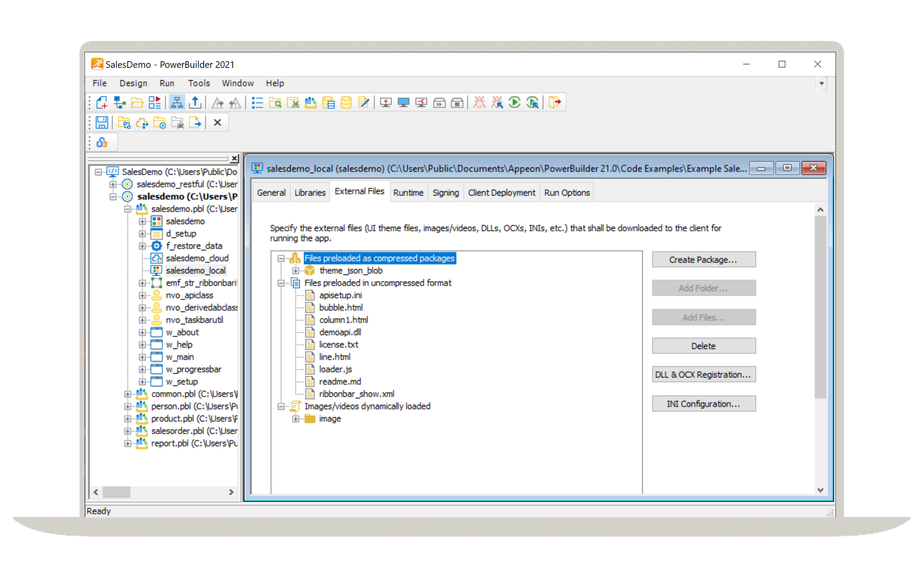
Task: Expand the w_main tree node
Action: (x=142, y=357)
